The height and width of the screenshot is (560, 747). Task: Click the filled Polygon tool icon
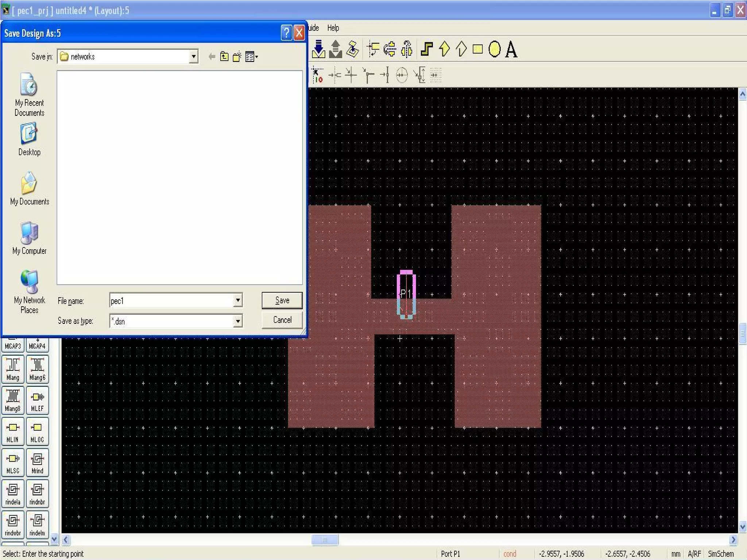tap(444, 49)
